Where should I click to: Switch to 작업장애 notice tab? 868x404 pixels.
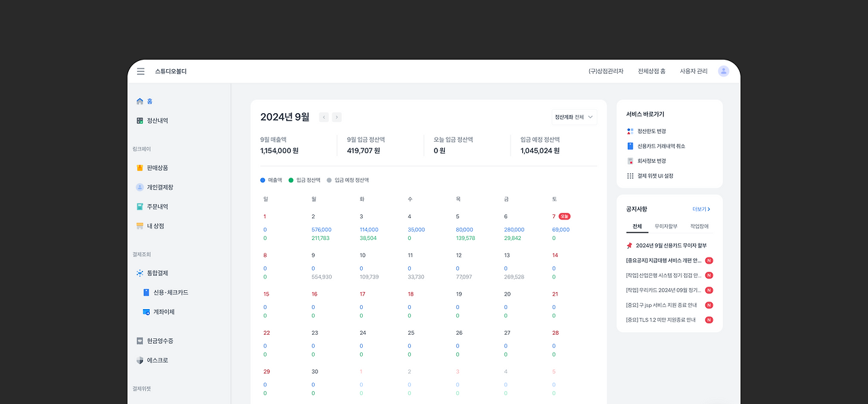pyautogui.click(x=699, y=226)
